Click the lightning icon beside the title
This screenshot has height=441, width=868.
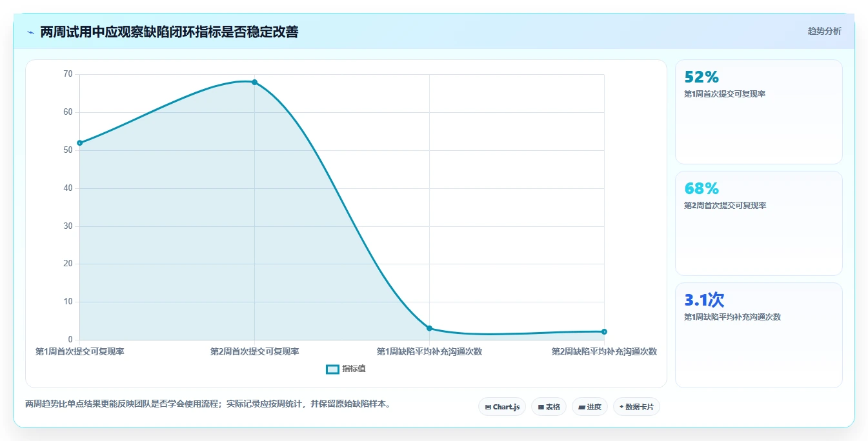30,32
